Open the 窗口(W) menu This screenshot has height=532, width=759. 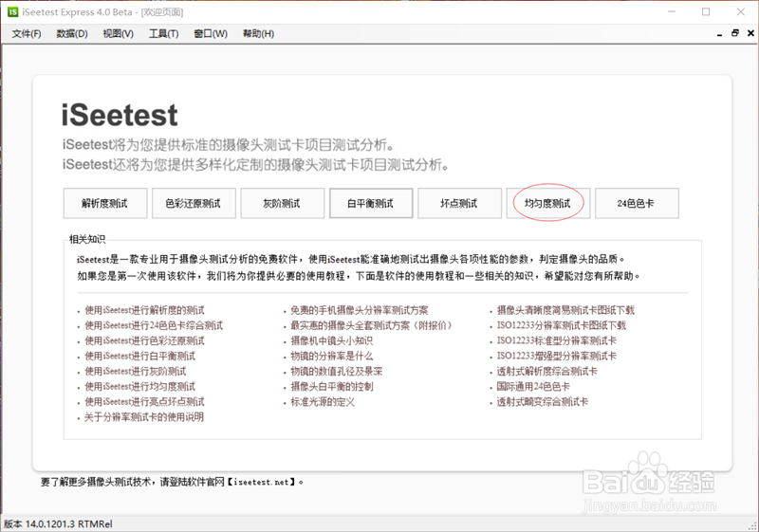(211, 33)
